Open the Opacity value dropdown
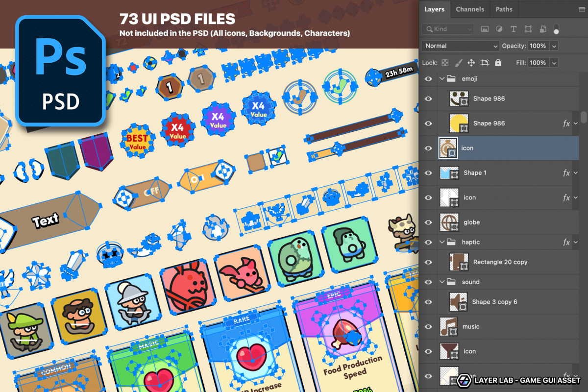 pyautogui.click(x=553, y=46)
